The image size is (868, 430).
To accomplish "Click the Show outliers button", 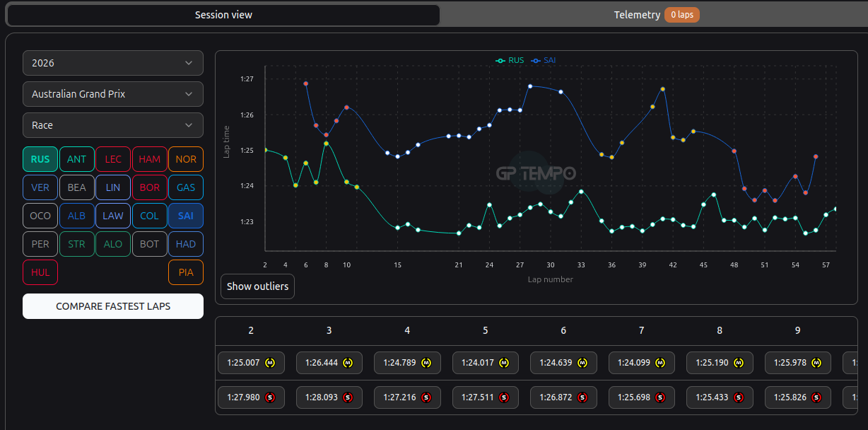I will coord(257,286).
